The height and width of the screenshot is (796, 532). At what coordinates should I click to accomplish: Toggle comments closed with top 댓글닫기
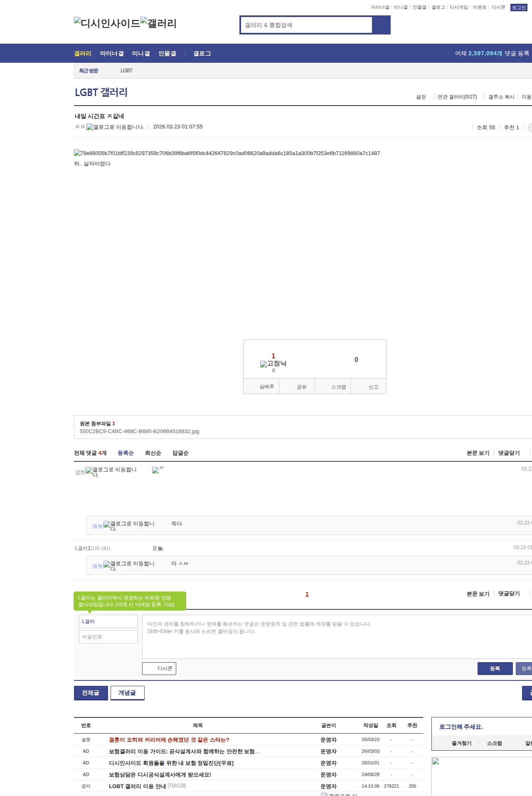tap(509, 453)
